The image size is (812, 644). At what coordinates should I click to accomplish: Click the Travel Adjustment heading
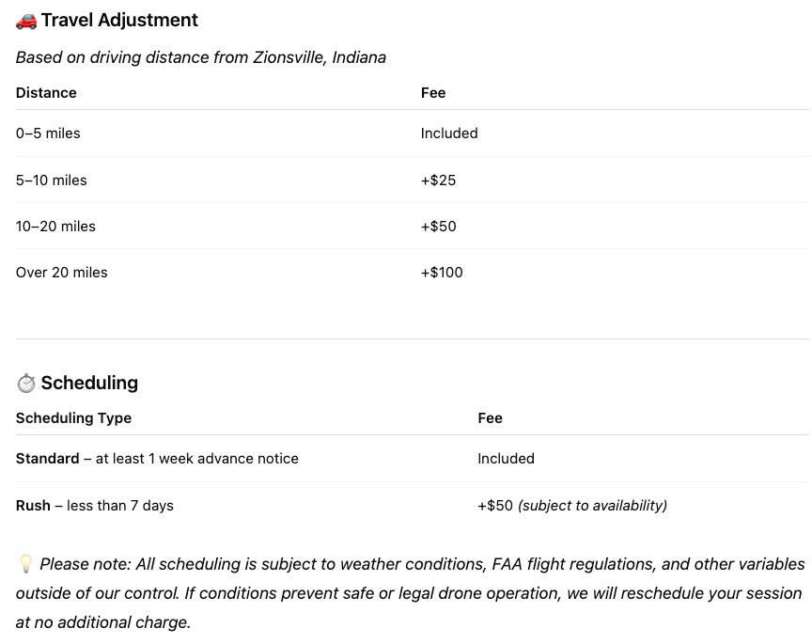(x=119, y=21)
